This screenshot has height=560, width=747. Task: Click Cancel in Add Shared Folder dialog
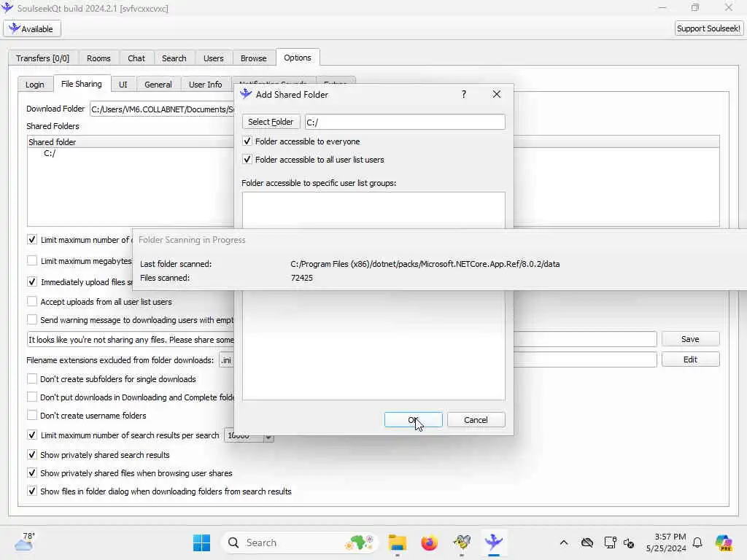click(x=476, y=420)
